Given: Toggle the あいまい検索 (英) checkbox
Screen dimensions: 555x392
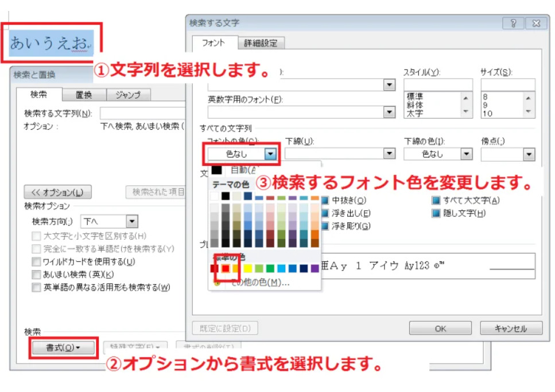Looking at the screenshot, I should coord(37,275).
